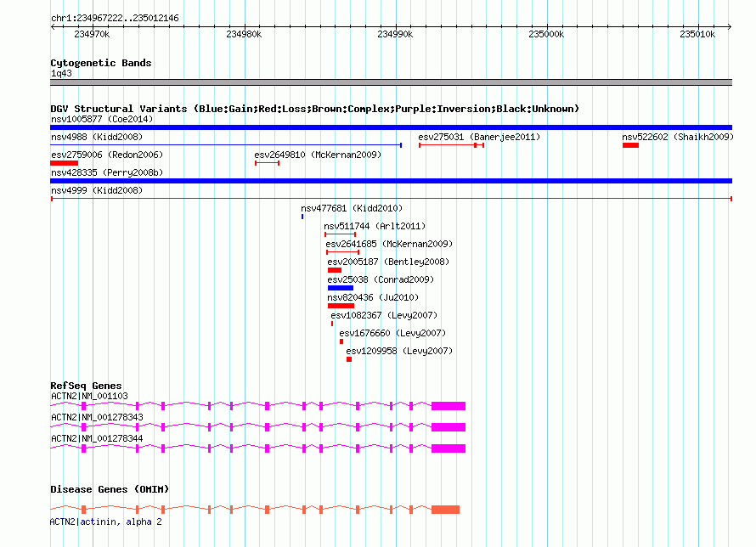Click the NM_001278344 final exon block
The width and height of the screenshot is (756, 547).
(449, 448)
